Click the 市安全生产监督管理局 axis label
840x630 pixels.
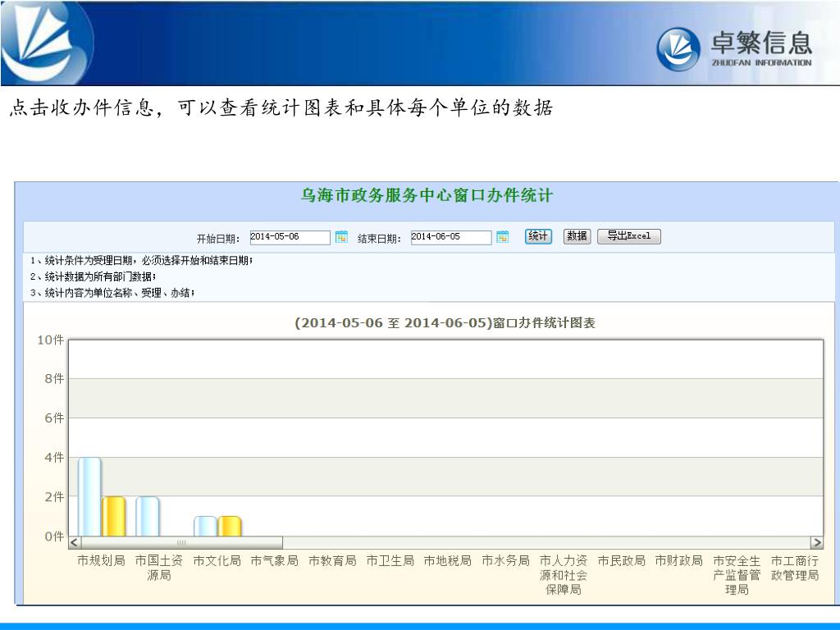point(737,575)
